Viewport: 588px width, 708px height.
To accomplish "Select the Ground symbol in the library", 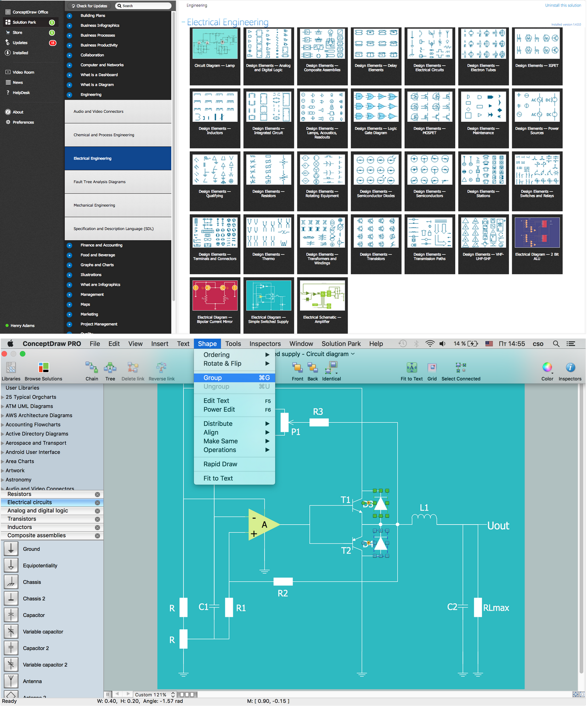I will [11, 549].
